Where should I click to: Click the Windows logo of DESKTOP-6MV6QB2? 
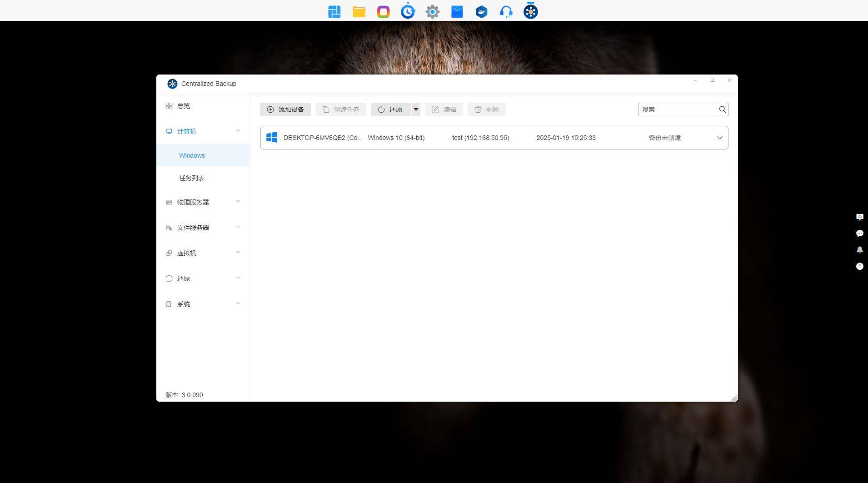coord(272,138)
